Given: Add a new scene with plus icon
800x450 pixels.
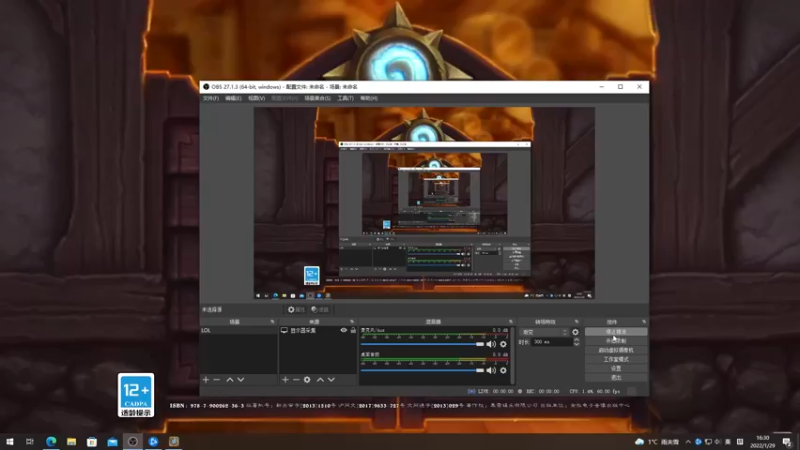Looking at the screenshot, I should pos(206,380).
